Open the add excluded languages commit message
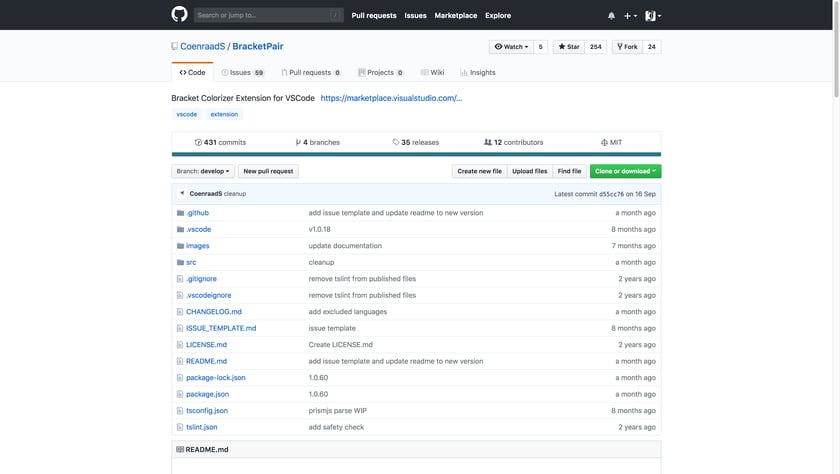 (x=348, y=312)
